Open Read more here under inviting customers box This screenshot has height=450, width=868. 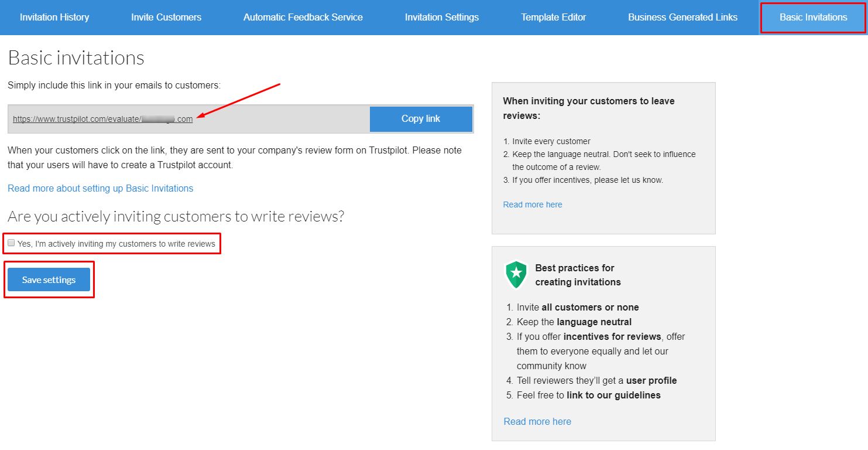[533, 204]
